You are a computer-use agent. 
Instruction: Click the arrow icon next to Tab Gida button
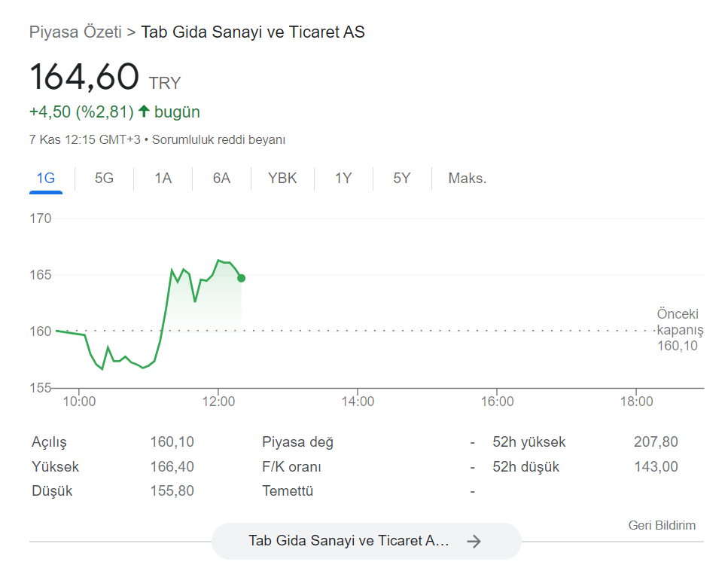(474, 541)
